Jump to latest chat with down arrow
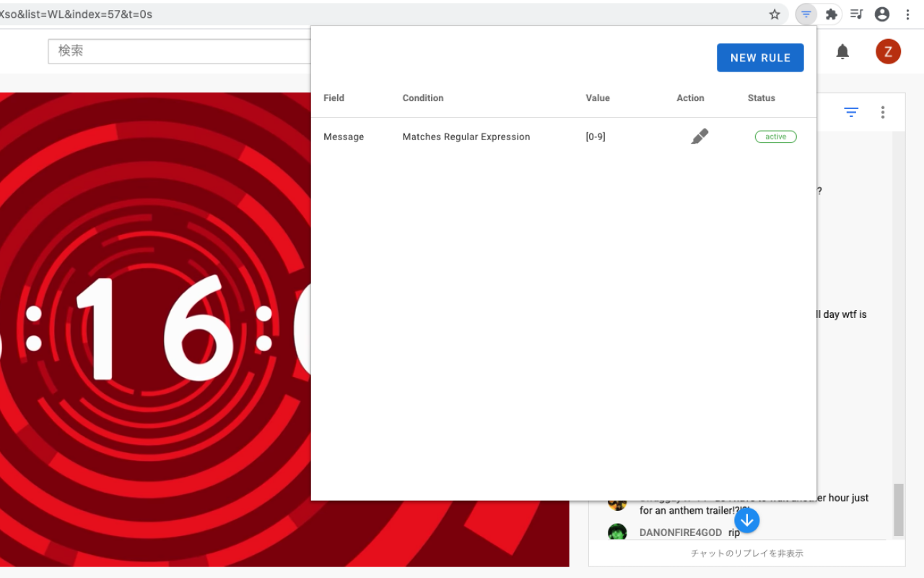924x578 pixels. [x=747, y=519]
